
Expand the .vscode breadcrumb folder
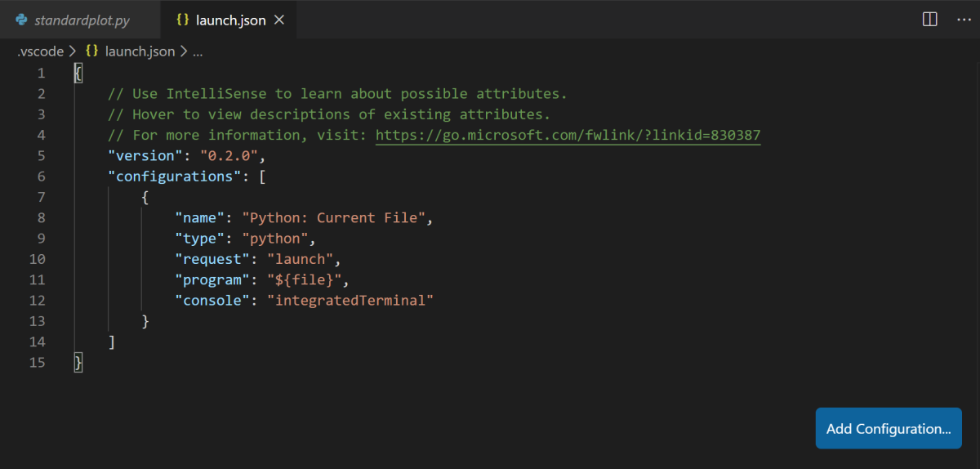pyautogui.click(x=40, y=51)
